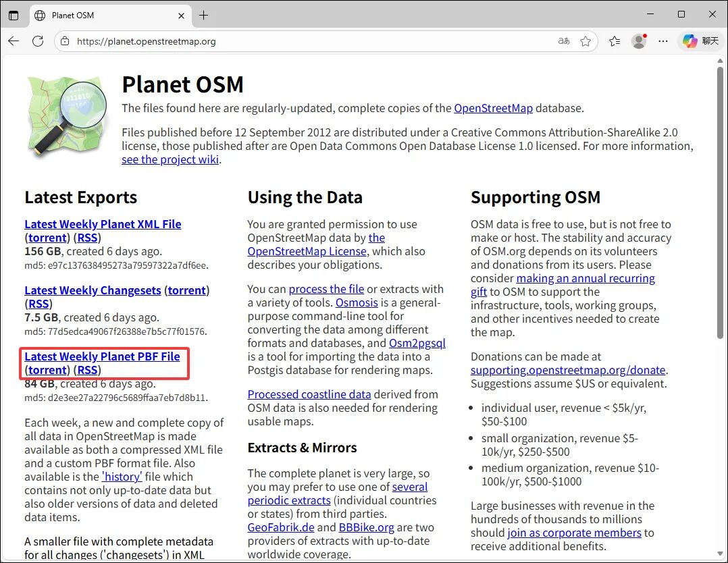The height and width of the screenshot is (563, 728).
Task: Open Latest Weekly Changesets link
Action: (x=93, y=290)
